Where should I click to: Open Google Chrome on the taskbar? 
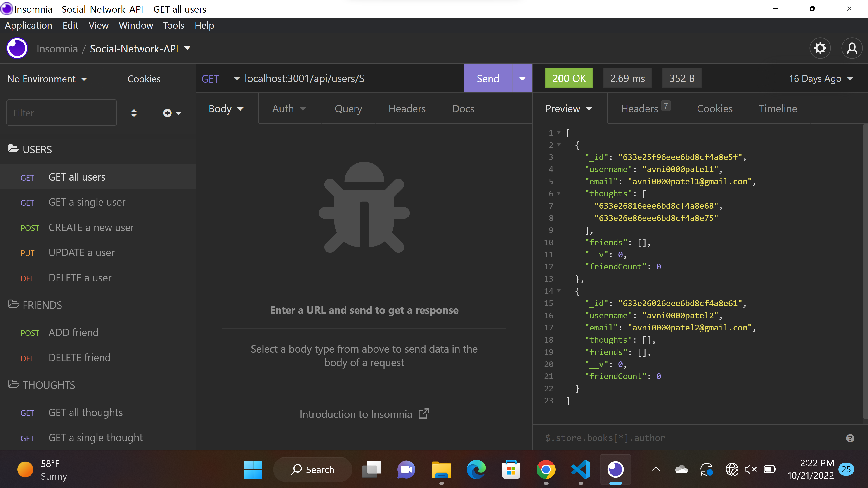click(x=546, y=469)
